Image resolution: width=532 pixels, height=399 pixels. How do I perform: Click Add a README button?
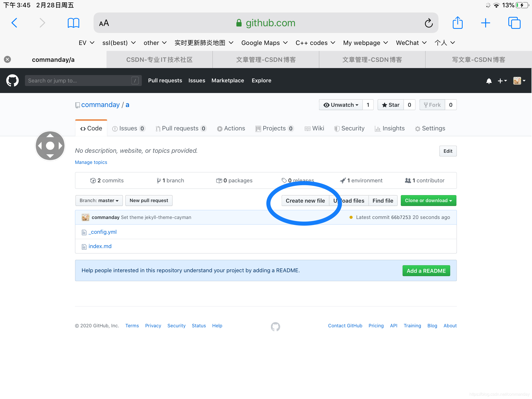pyautogui.click(x=426, y=270)
